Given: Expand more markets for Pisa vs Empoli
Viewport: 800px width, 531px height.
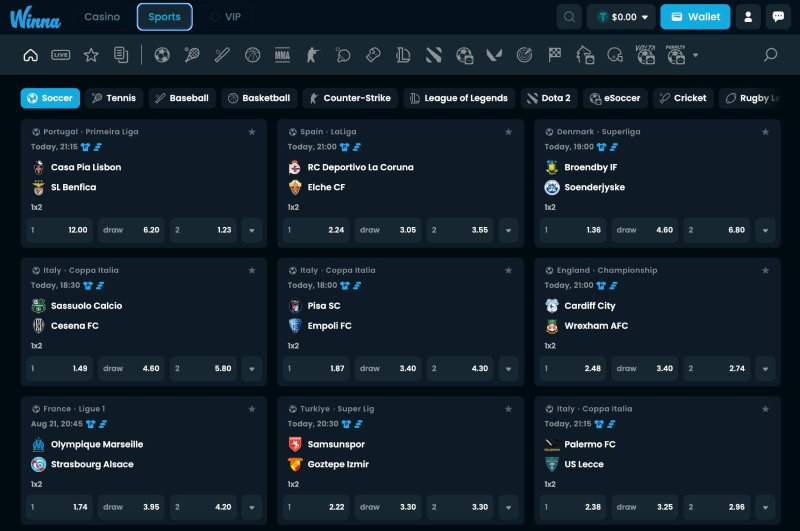Looking at the screenshot, I should pyautogui.click(x=508, y=368).
